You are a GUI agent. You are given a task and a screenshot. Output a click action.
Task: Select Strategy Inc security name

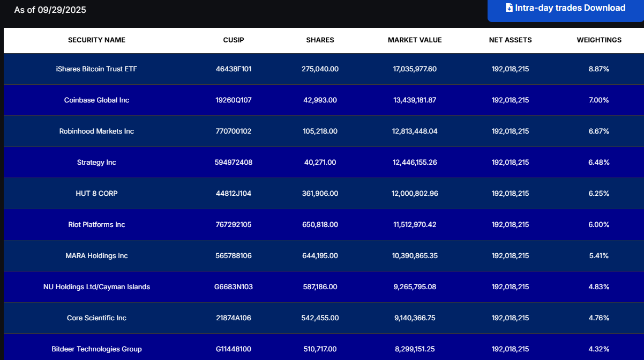[x=96, y=163]
